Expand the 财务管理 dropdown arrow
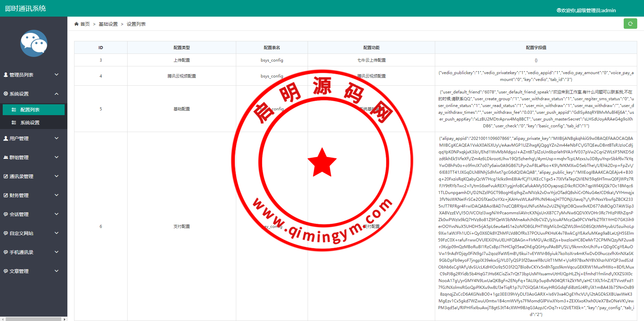 click(57, 195)
